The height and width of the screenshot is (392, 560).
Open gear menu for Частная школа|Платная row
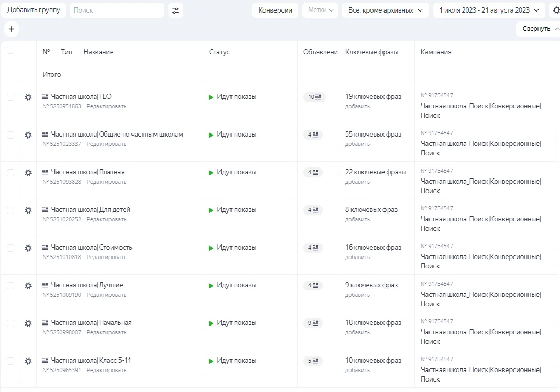click(x=28, y=173)
